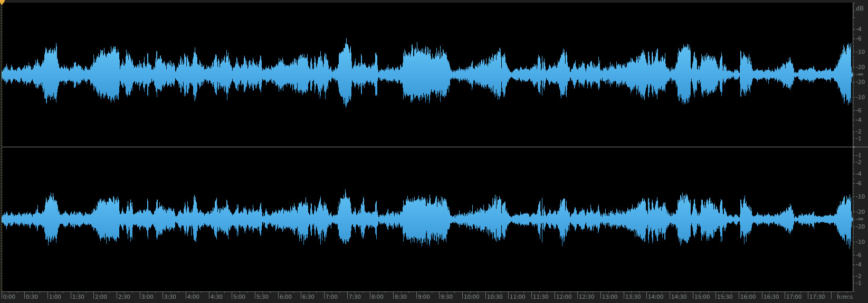The width and height of the screenshot is (868, 303).
Task: Click the 6:30 label on the time ruler
Action: (308, 297)
